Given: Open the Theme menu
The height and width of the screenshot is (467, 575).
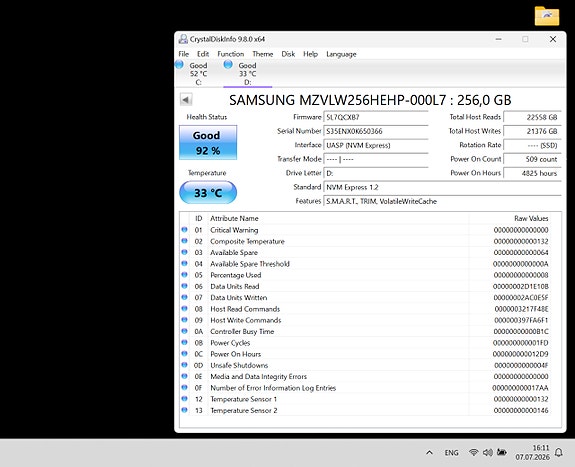Looking at the screenshot, I should pyautogui.click(x=263, y=54).
